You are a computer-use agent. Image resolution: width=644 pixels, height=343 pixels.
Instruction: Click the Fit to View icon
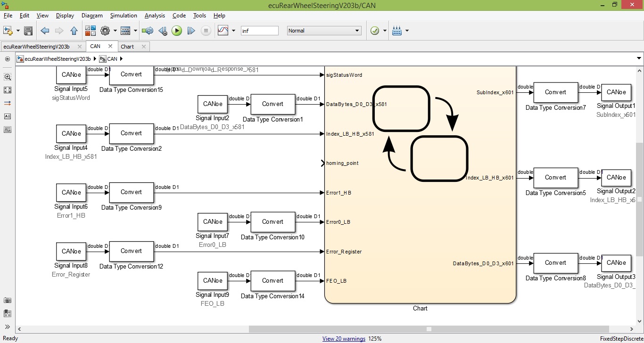click(x=8, y=90)
